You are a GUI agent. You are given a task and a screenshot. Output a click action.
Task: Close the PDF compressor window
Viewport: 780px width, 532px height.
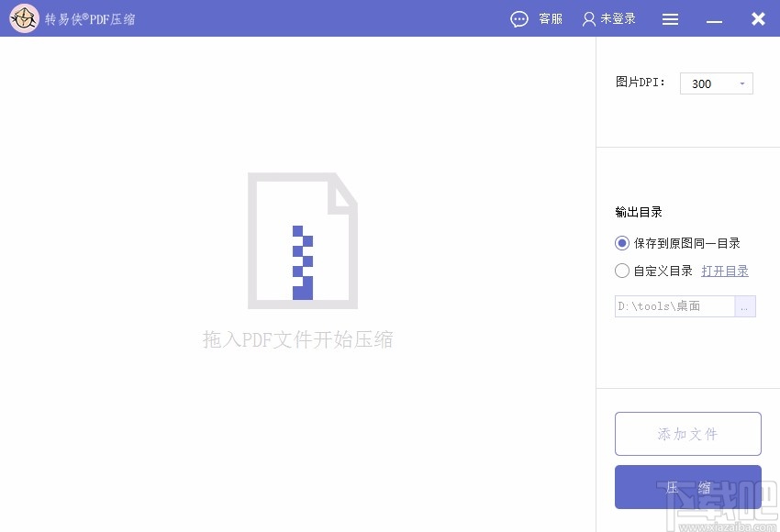tap(758, 19)
